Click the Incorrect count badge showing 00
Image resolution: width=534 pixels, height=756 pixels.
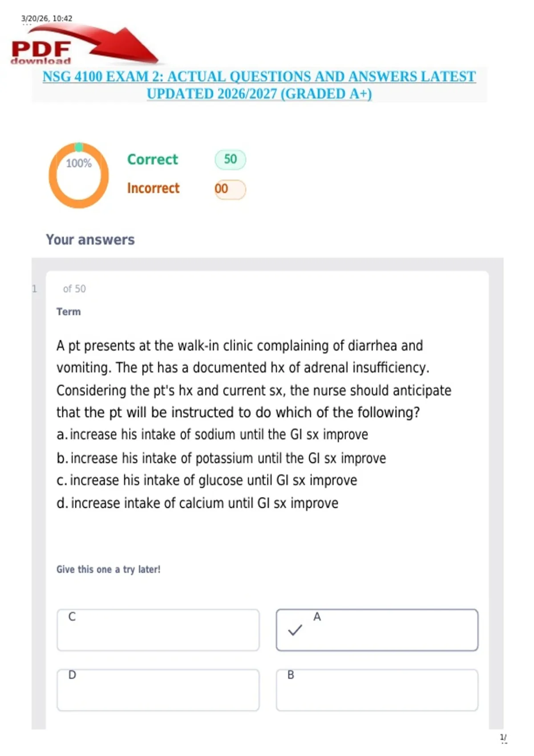pyautogui.click(x=230, y=189)
